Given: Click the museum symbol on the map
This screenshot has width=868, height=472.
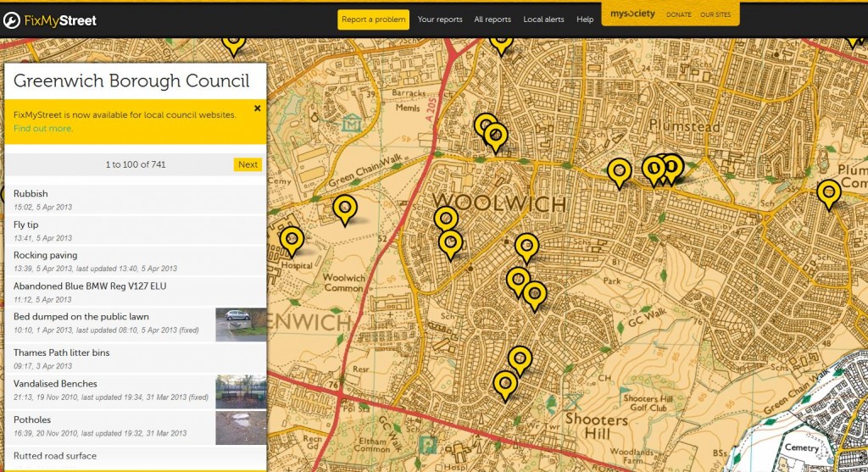Looking at the screenshot, I should [351, 123].
